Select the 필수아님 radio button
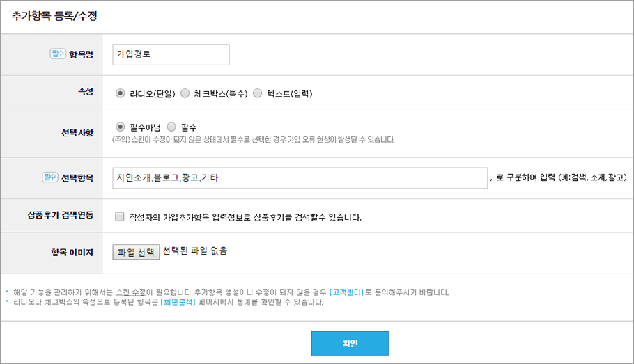The height and width of the screenshot is (364, 634). pyautogui.click(x=120, y=127)
